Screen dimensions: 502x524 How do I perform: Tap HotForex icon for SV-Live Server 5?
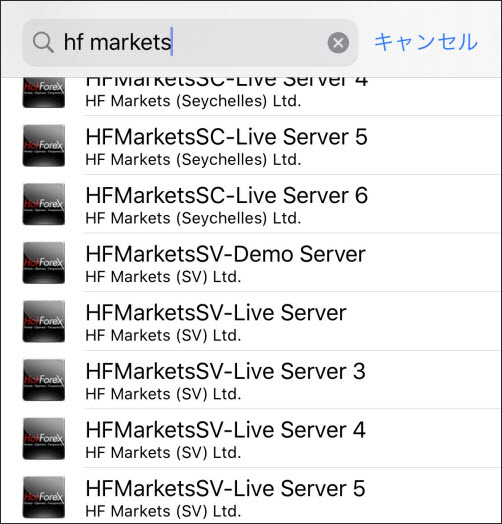pos(43,497)
